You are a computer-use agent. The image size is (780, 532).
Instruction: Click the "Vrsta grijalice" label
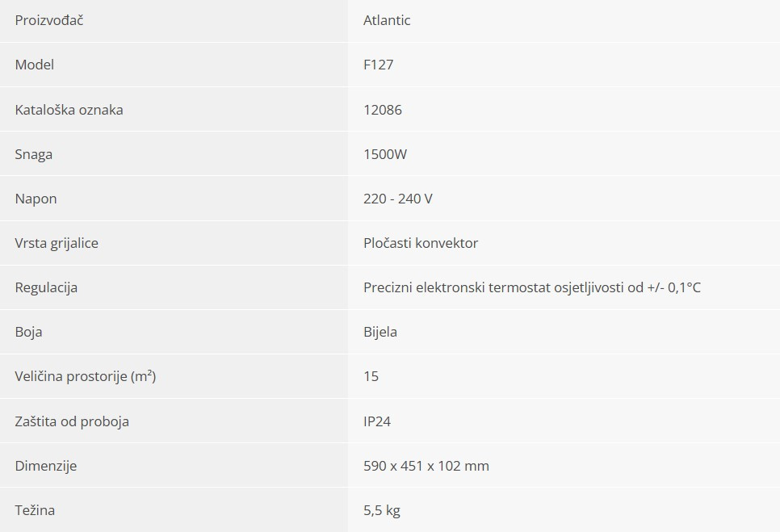pyautogui.click(x=57, y=243)
